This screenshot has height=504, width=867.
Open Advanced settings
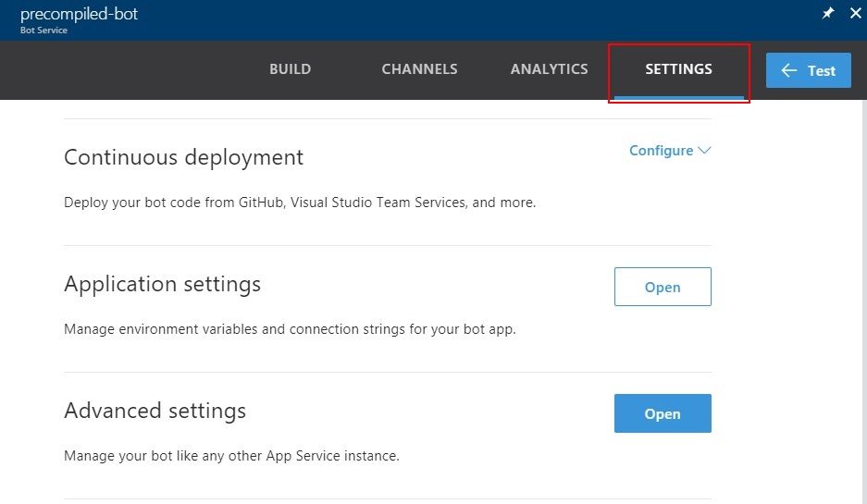(663, 413)
